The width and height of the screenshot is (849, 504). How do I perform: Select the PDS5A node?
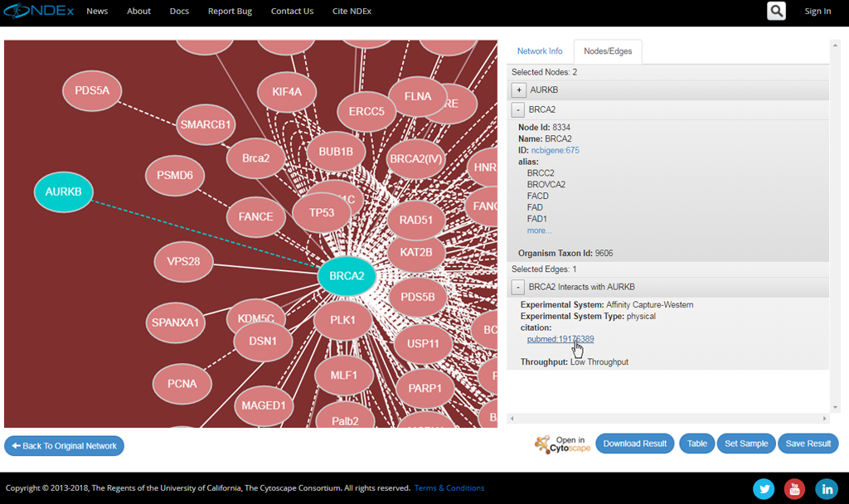tap(92, 90)
